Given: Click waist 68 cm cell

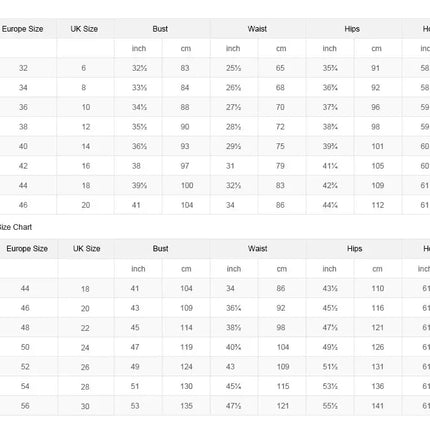Looking at the screenshot, I should pyautogui.click(x=280, y=88).
